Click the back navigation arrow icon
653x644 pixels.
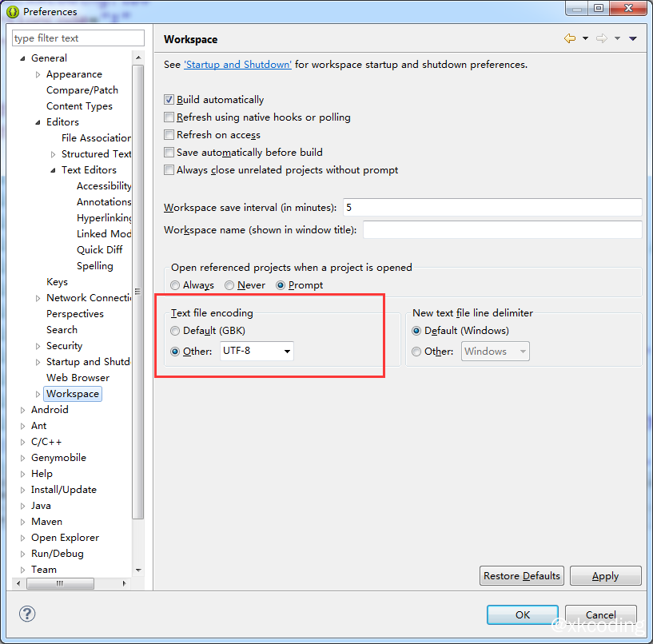click(x=569, y=38)
